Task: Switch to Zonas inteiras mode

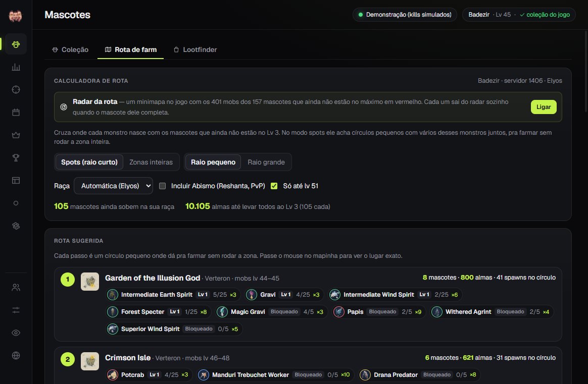Action: [x=151, y=162]
